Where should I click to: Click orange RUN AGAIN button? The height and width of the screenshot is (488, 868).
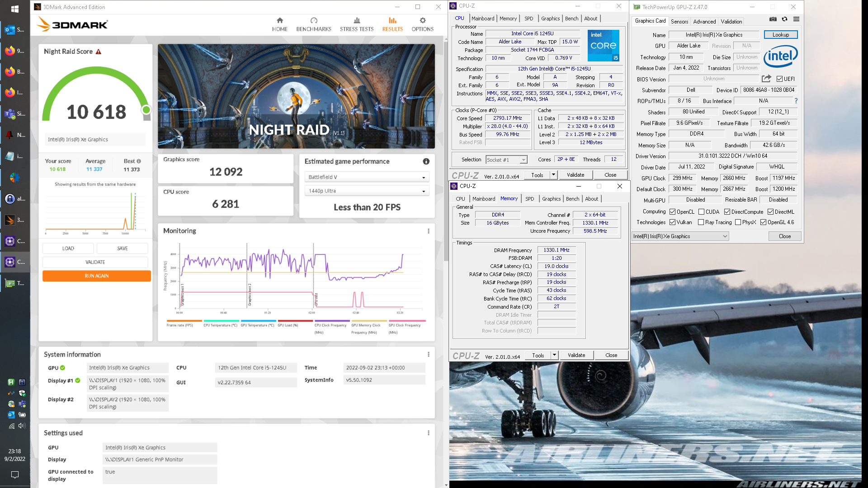[97, 276]
